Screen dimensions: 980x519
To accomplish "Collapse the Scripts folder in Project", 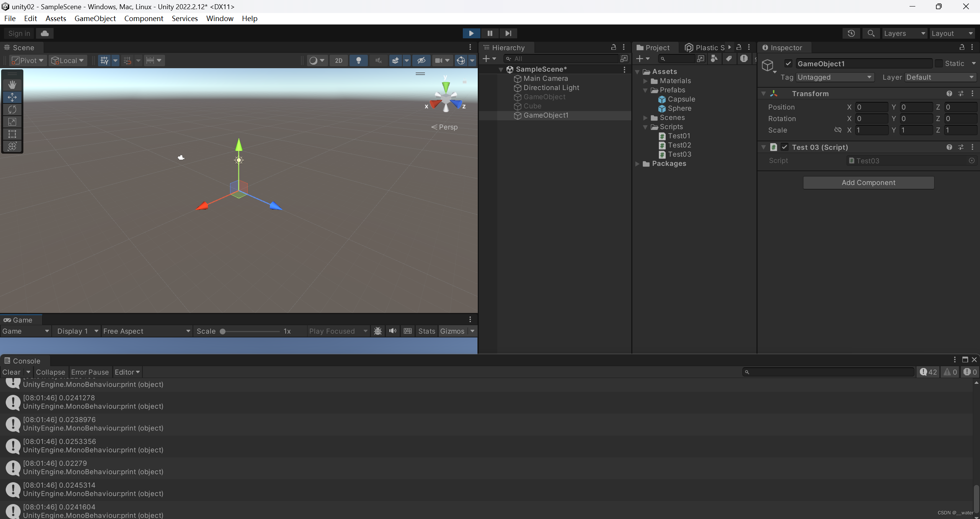I will (x=645, y=127).
